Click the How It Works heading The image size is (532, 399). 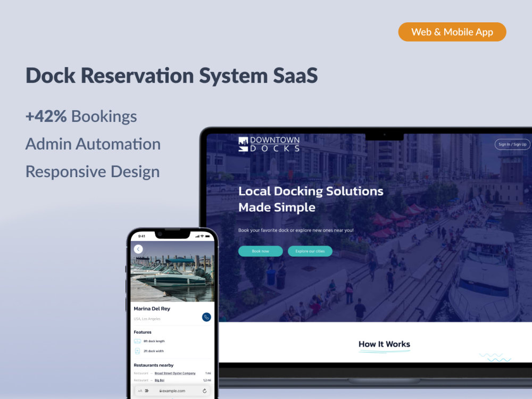[x=384, y=344]
